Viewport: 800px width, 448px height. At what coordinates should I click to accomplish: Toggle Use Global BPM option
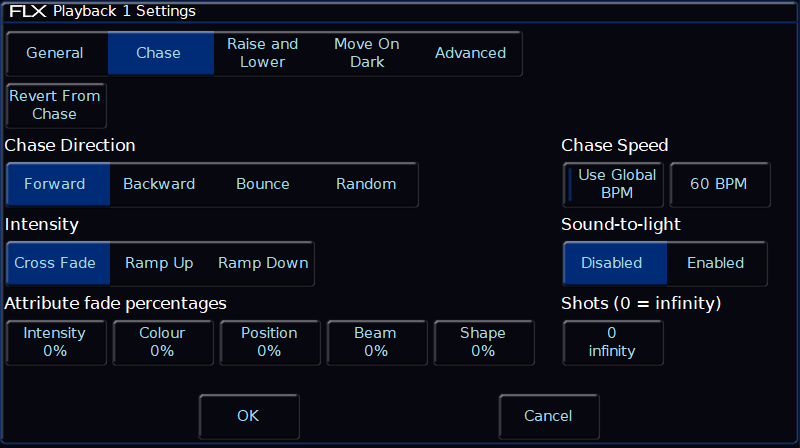coord(613,184)
